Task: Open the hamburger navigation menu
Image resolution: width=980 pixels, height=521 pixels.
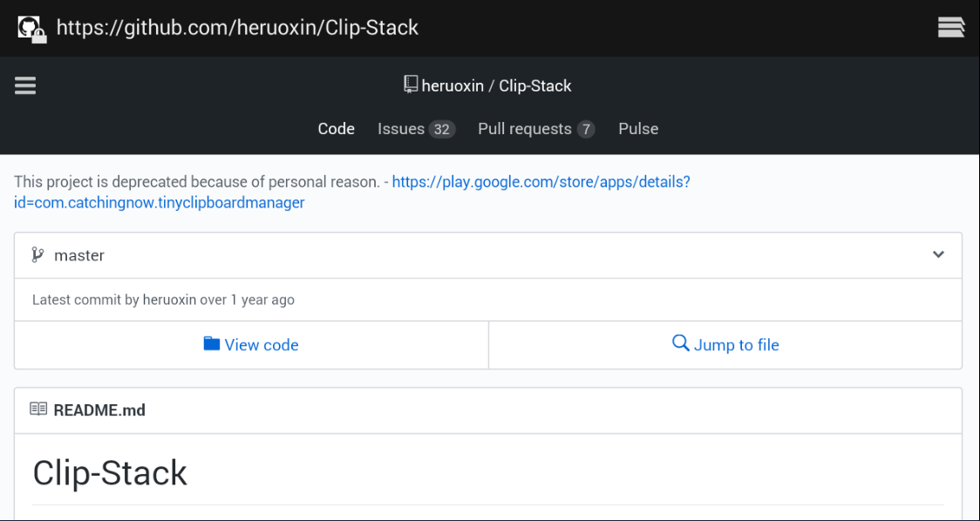Action: 25,85
